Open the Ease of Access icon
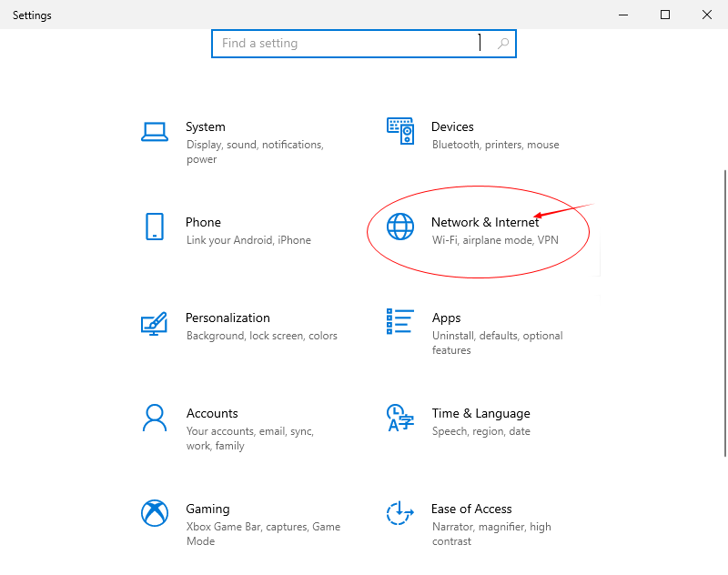The height and width of the screenshot is (575, 728). click(x=400, y=513)
